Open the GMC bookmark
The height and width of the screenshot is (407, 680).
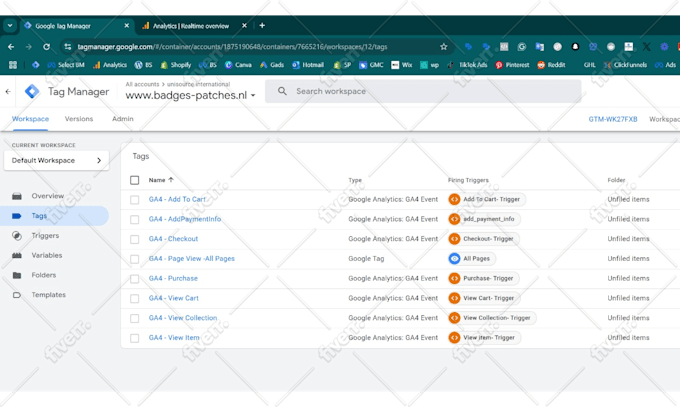[x=371, y=65]
